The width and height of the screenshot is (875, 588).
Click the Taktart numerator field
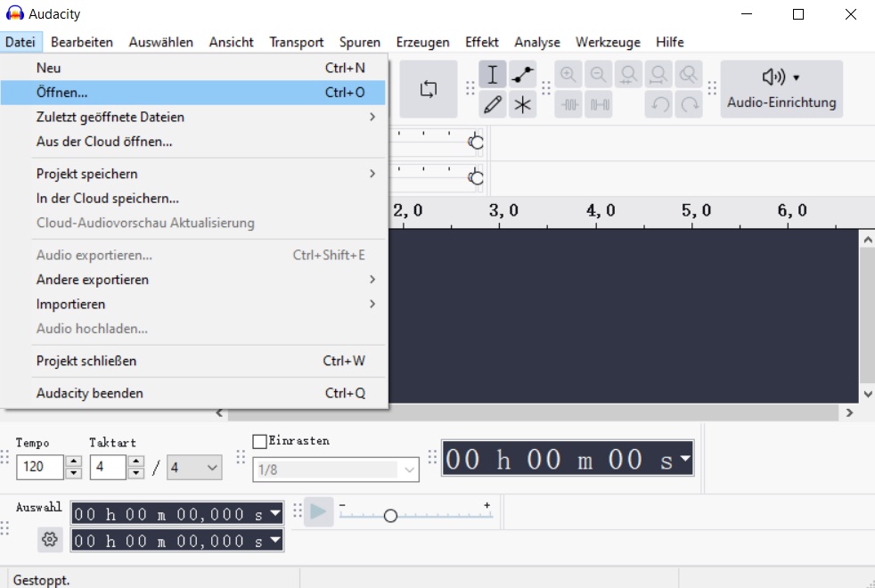pyautogui.click(x=108, y=467)
